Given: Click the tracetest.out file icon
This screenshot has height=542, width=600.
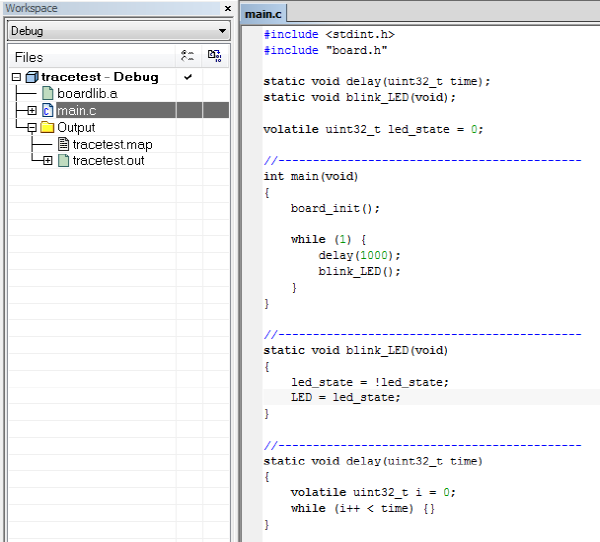Looking at the screenshot, I should pyautogui.click(x=63, y=161).
